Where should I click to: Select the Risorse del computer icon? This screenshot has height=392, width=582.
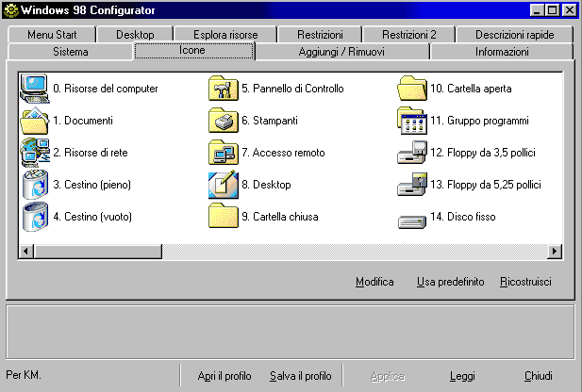pos(35,89)
